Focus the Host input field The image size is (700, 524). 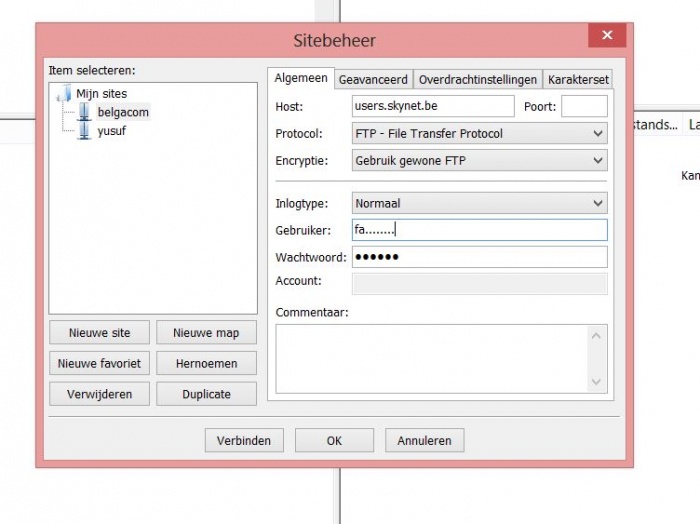click(x=433, y=106)
